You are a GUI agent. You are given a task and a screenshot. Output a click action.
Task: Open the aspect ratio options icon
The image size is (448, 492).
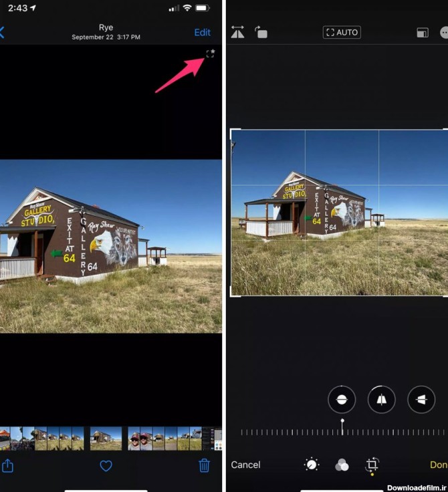coord(422,32)
